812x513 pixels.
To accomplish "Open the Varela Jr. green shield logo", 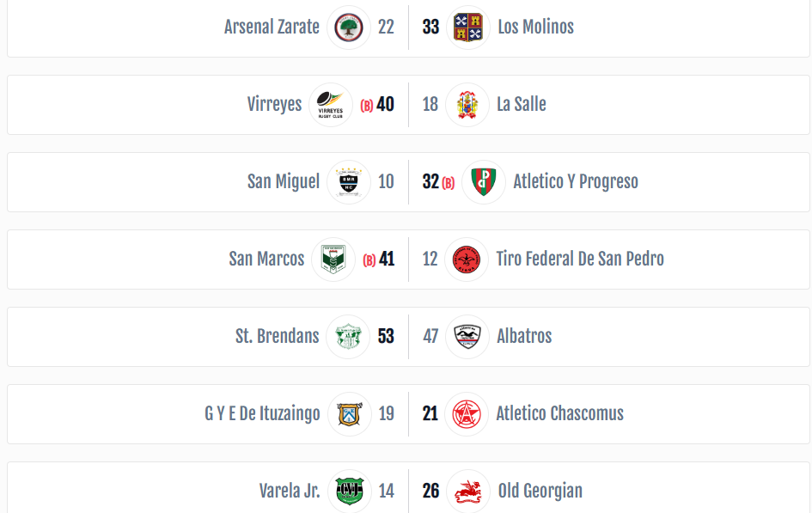I will point(350,492).
